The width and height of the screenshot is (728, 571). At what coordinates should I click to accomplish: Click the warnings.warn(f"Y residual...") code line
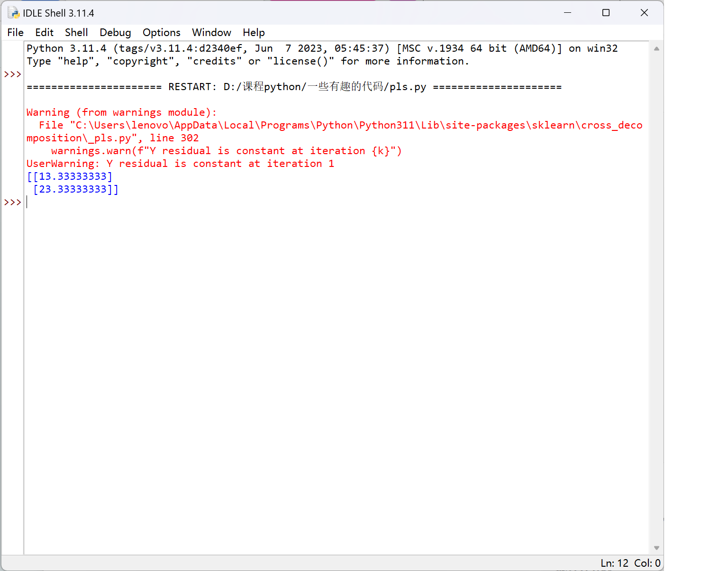226,151
